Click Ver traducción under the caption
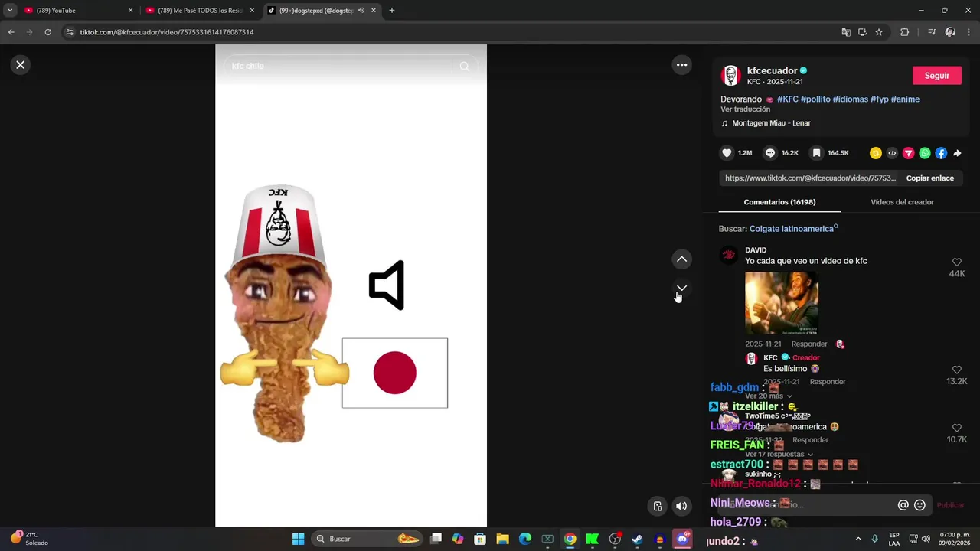This screenshot has height=551, width=980. (745, 109)
